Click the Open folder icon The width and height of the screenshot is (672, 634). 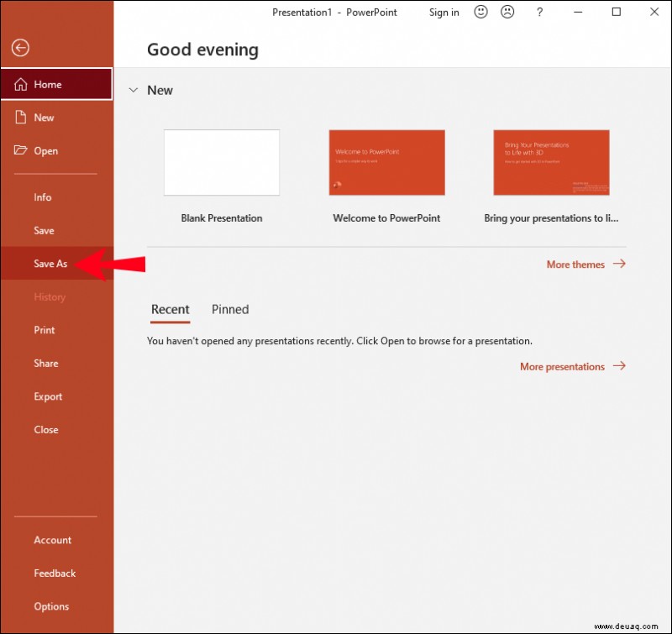pos(20,150)
